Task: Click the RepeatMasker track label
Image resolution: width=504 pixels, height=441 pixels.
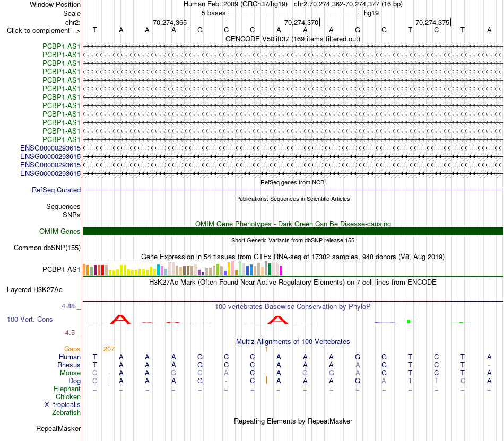Action: coord(58,429)
